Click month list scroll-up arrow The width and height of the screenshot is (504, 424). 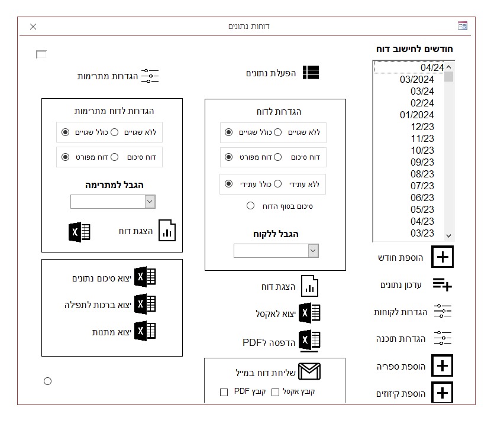click(449, 67)
